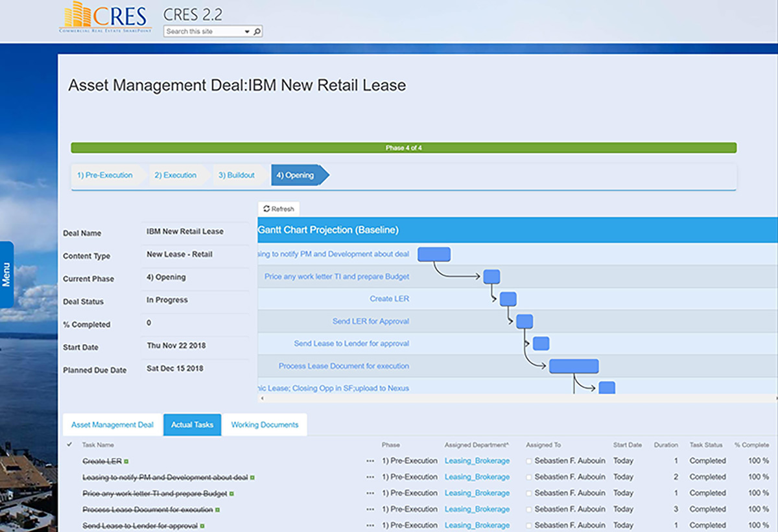Toggle the Assigned To checkbox in Send Lease to Lender row
This screenshot has height=532, width=778.
(x=529, y=526)
